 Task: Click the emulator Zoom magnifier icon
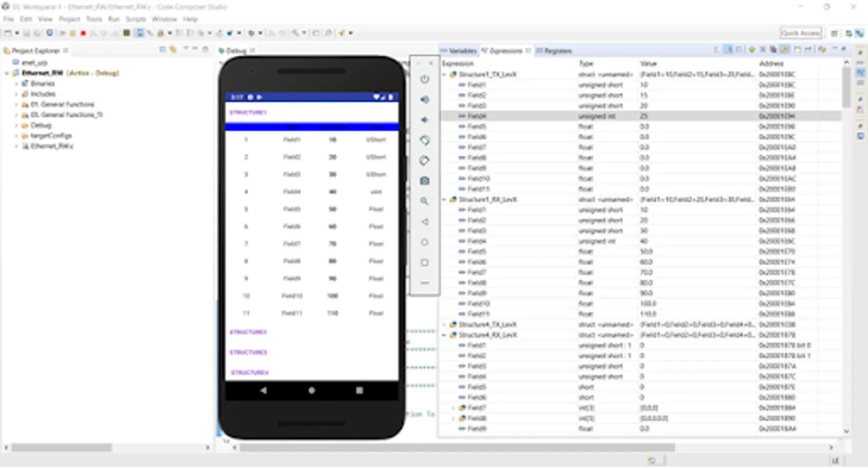[425, 201]
